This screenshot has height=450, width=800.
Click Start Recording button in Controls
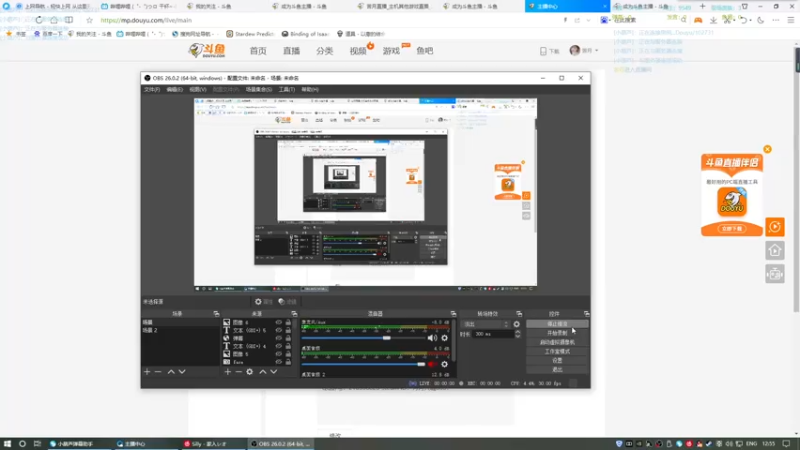pos(557,333)
